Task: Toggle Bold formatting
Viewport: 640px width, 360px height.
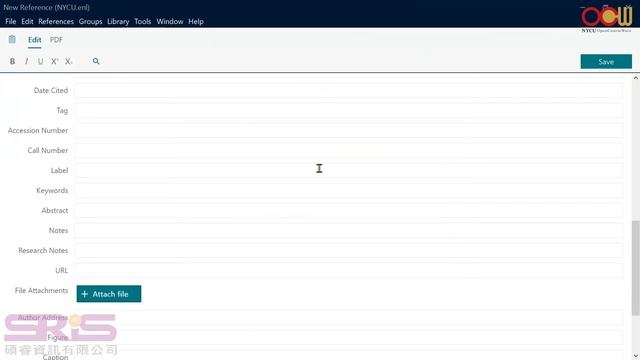Action: pyautogui.click(x=12, y=61)
